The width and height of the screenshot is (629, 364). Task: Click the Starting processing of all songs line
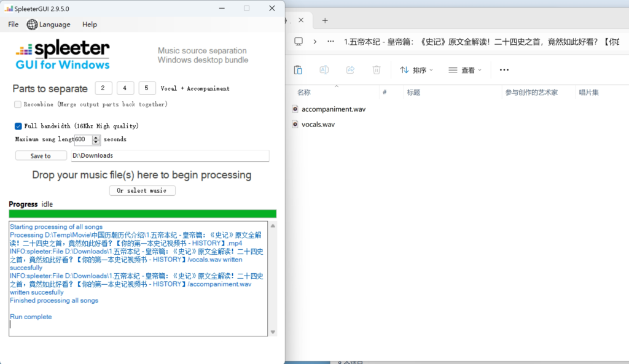point(56,227)
